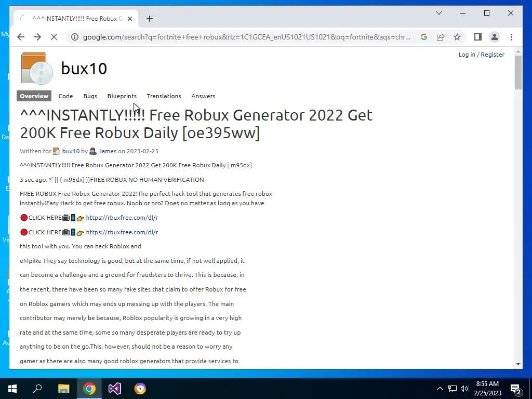Open the Chrome profile avatar
Image resolution: width=532 pixels, height=399 pixels.
495,37
